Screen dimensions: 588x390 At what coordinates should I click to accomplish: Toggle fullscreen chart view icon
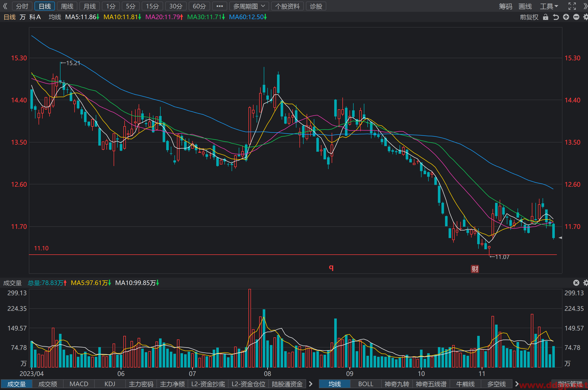click(572, 6)
